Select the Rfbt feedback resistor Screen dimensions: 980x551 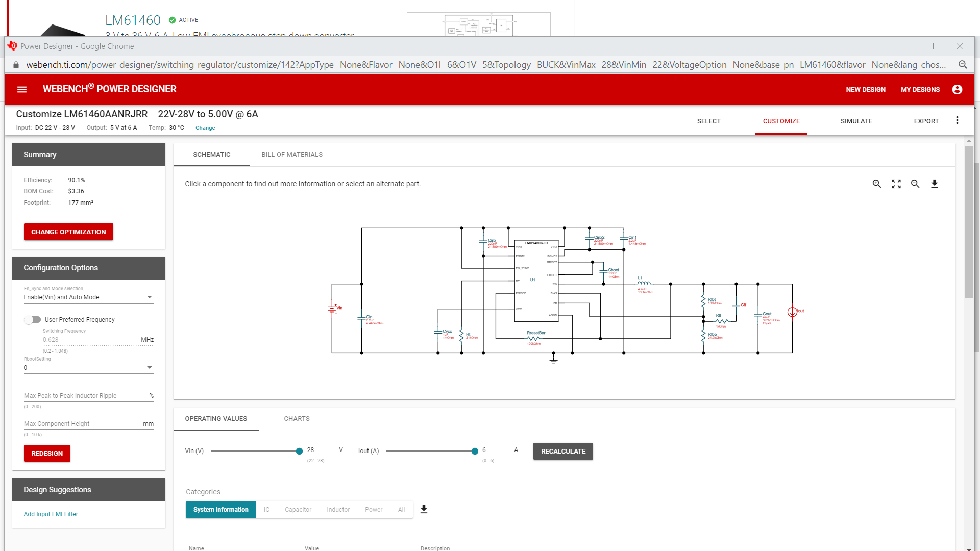pos(704,301)
